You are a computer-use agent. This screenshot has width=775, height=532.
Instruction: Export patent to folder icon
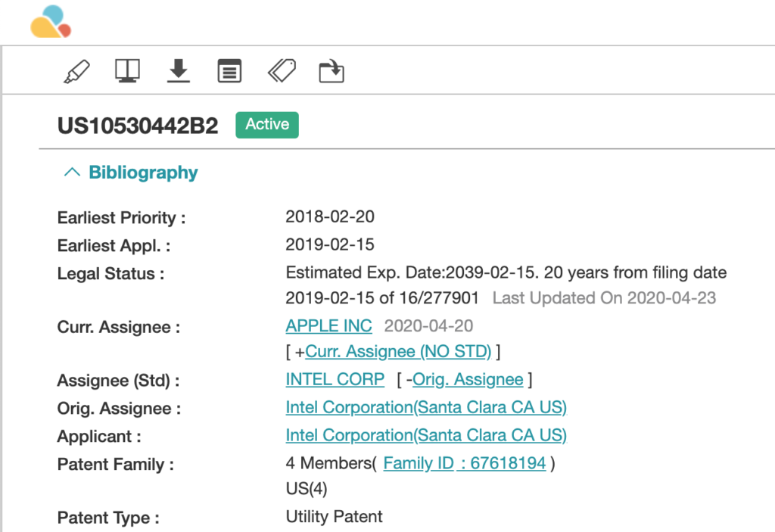pyautogui.click(x=331, y=71)
